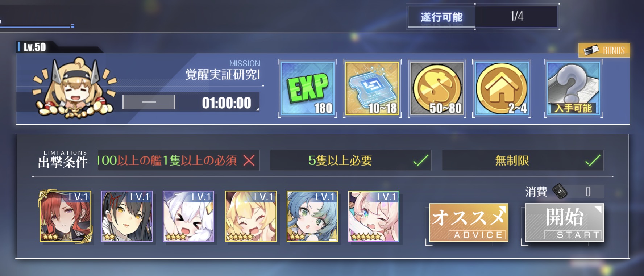This screenshot has height=276, width=644.
Task: Open the question mark bonus reward icon
Action: coord(574,89)
